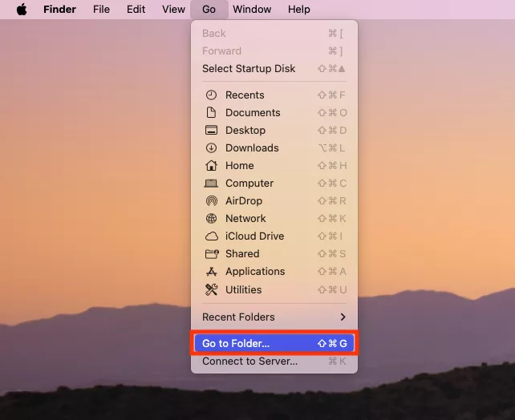Screen dimensions: 515x420
Task: Click the Documents page icon
Action: pyautogui.click(x=211, y=112)
